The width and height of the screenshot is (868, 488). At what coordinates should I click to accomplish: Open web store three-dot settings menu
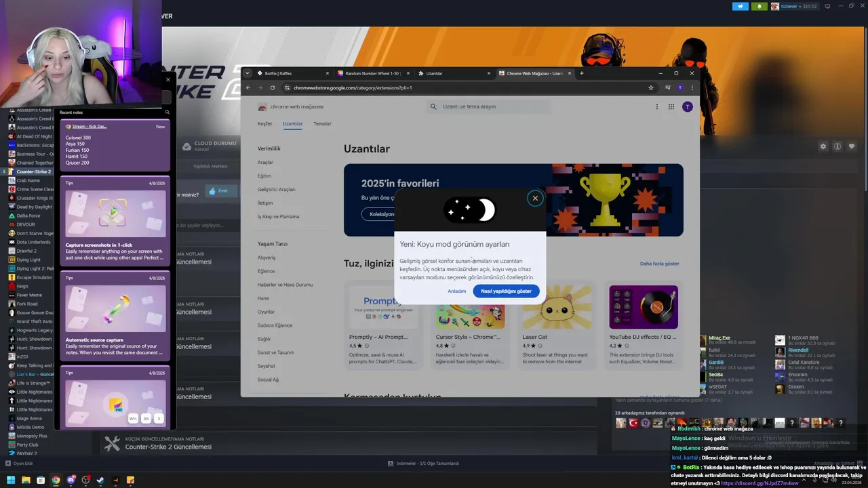(x=656, y=106)
